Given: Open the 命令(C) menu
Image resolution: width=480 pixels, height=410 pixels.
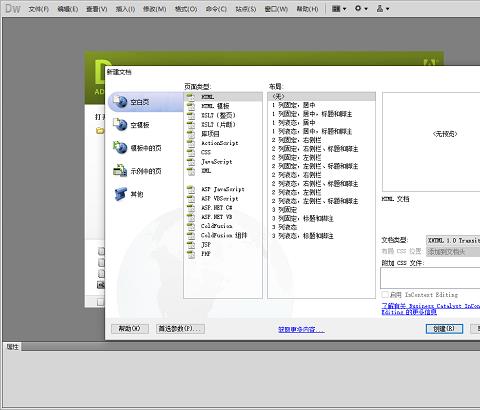Looking at the screenshot, I should pyautogui.click(x=216, y=9).
